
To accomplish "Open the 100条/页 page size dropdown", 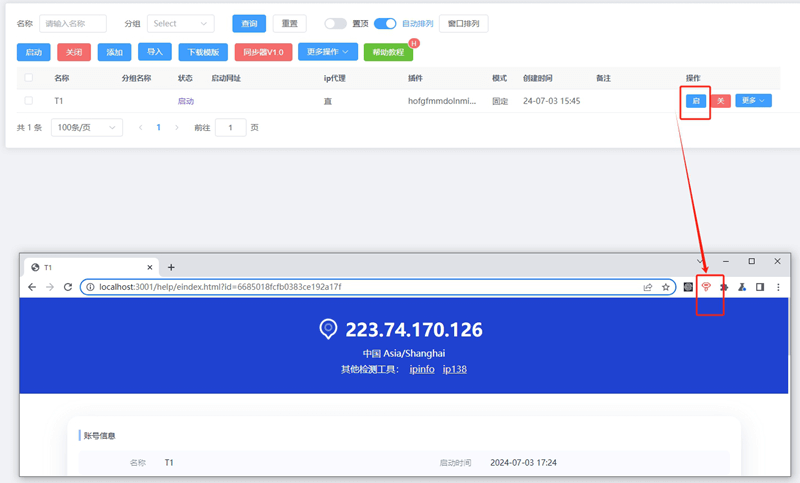I will [x=87, y=128].
